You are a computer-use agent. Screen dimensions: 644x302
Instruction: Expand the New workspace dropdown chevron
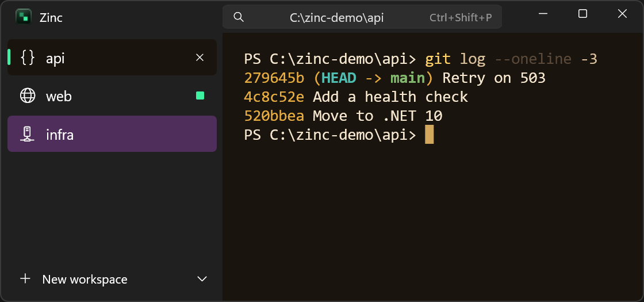pyautogui.click(x=202, y=279)
